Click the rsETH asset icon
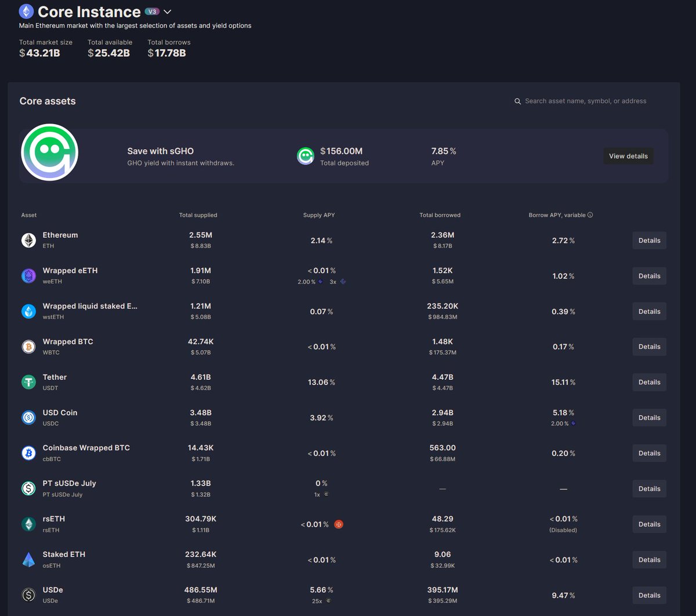The image size is (696, 616). click(x=28, y=524)
